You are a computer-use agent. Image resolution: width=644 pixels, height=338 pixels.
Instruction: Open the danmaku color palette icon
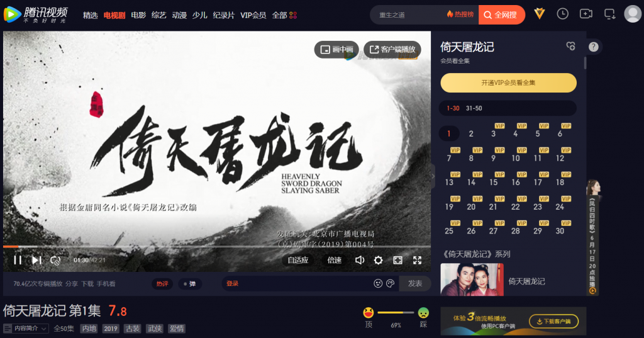(390, 283)
